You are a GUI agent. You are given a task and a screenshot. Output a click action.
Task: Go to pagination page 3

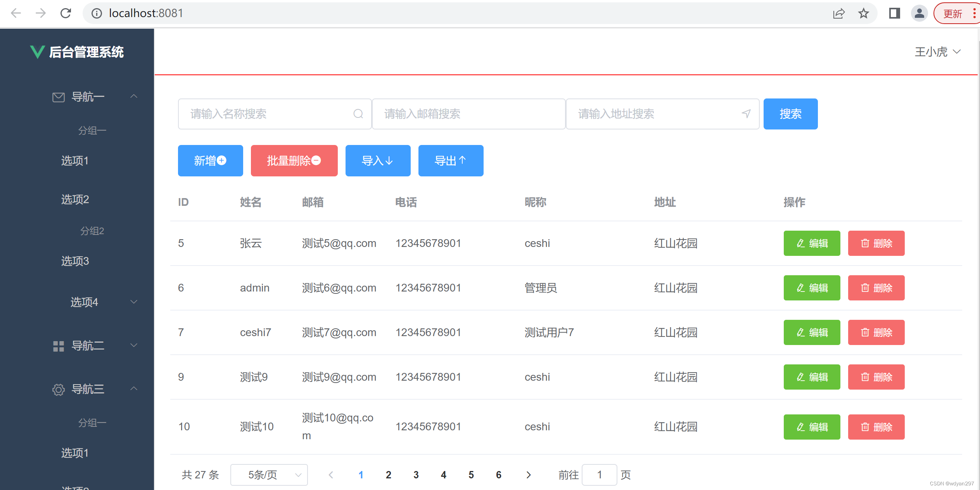(x=416, y=475)
